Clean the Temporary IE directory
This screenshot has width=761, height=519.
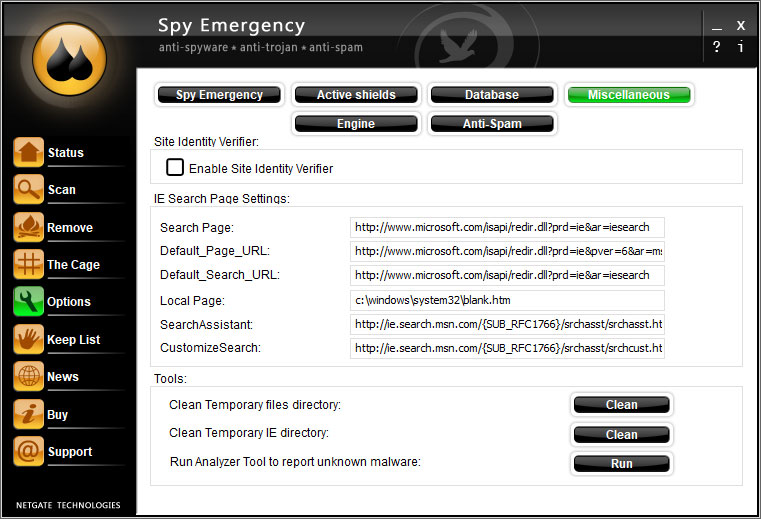621,435
